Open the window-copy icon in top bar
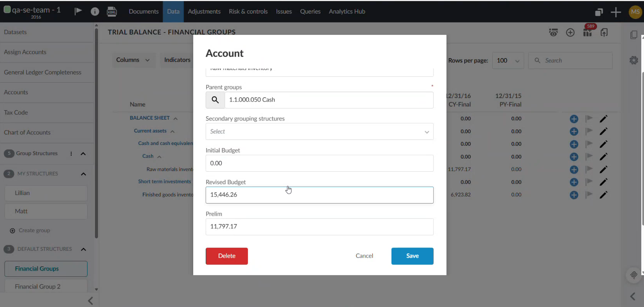Screen dimensions: 644x307 click(599, 12)
